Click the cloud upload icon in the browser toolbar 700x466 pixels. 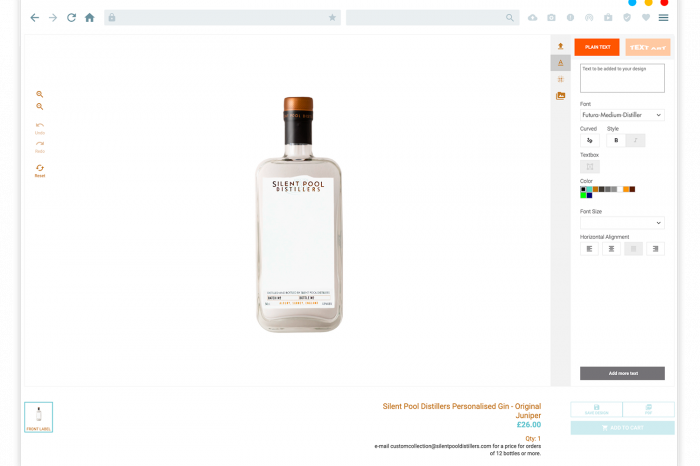click(533, 18)
